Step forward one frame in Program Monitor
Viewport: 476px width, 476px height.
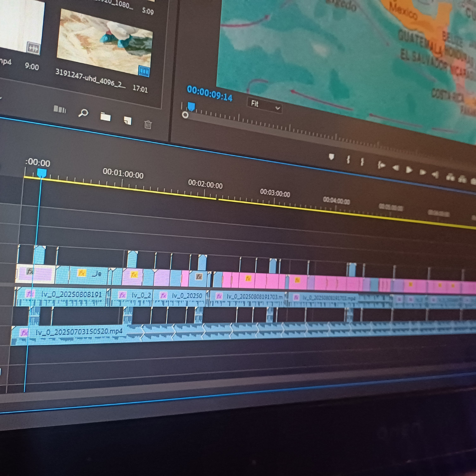[x=423, y=172]
